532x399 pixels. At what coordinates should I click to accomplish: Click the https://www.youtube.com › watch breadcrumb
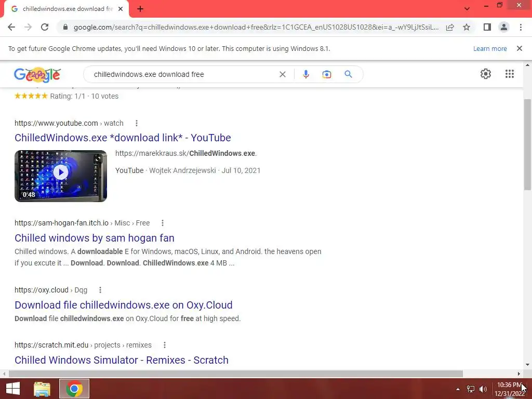pyautogui.click(x=69, y=123)
